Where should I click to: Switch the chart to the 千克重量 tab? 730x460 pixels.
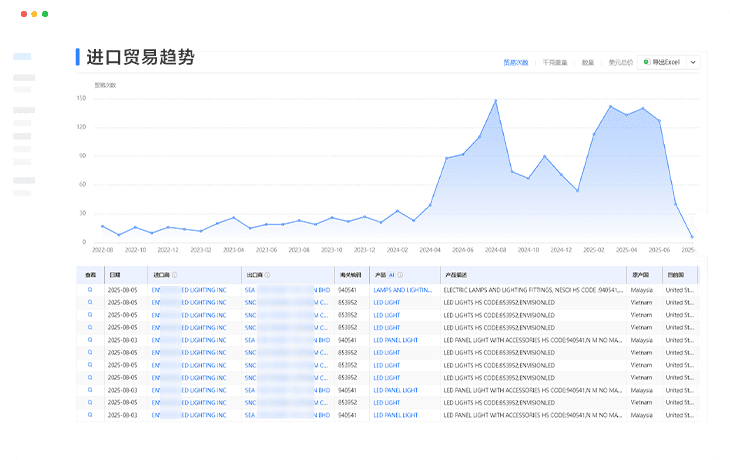(555, 62)
